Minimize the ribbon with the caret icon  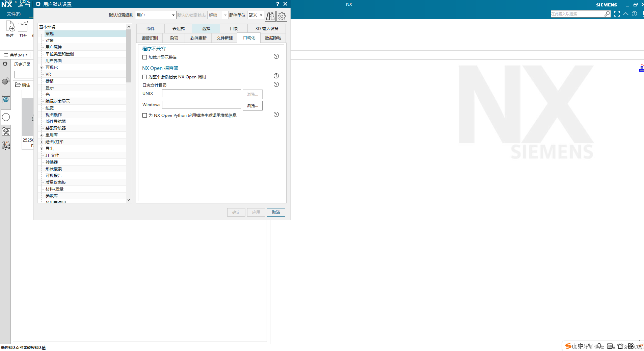coord(626,14)
